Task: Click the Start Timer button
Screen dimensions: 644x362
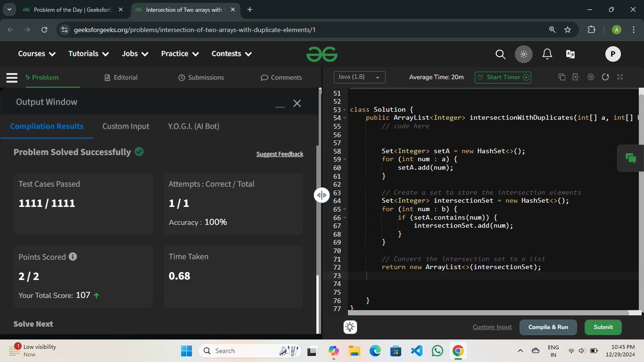Action: (x=503, y=77)
